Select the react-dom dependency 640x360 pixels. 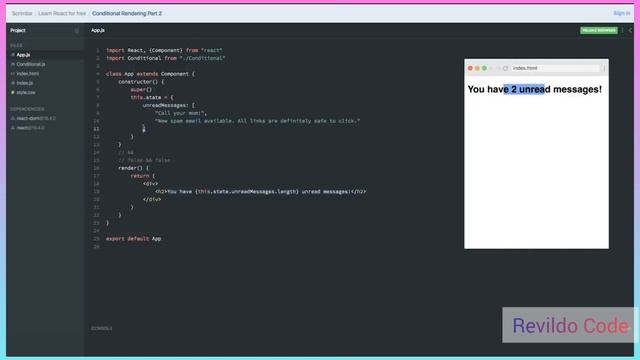coord(36,118)
